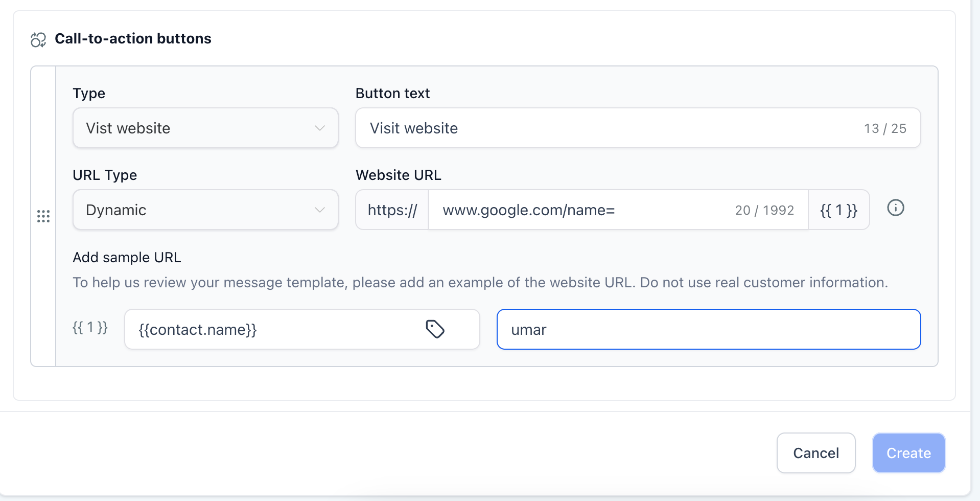Click the tag icon in contact.name field

(x=435, y=329)
